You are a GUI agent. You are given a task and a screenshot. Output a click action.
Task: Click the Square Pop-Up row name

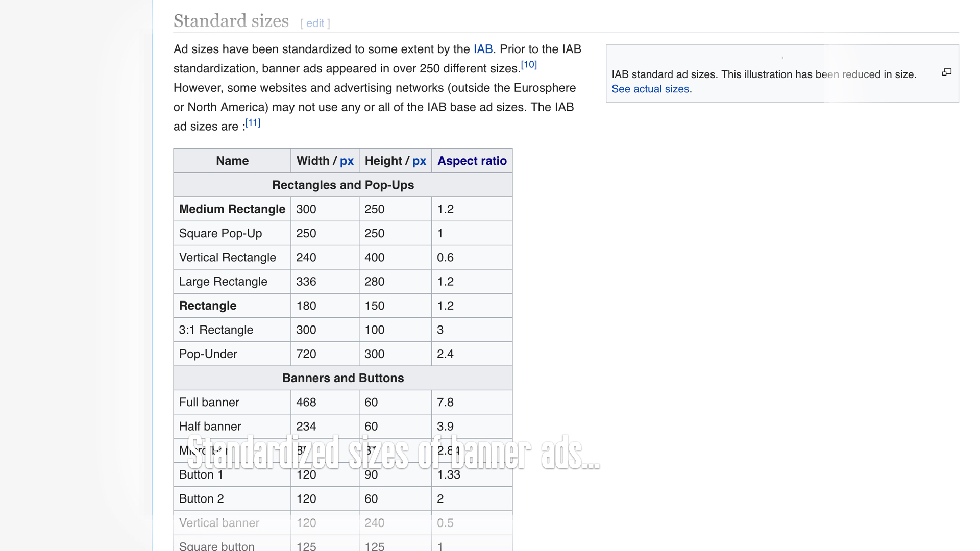tap(220, 234)
